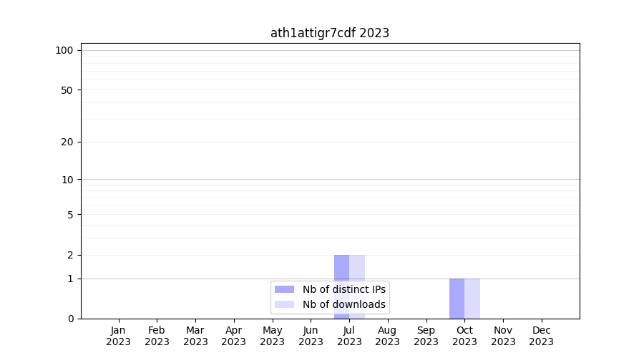Select the '50' y-axis tick label

point(67,90)
